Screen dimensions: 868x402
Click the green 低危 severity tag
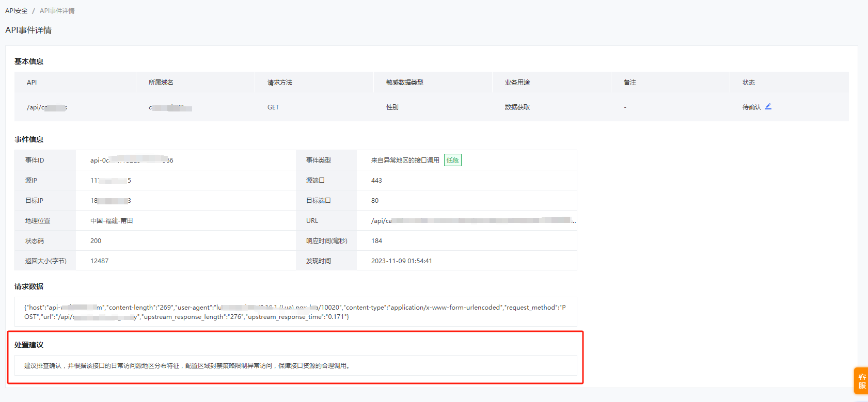pyautogui.click(x=452, y=160)
